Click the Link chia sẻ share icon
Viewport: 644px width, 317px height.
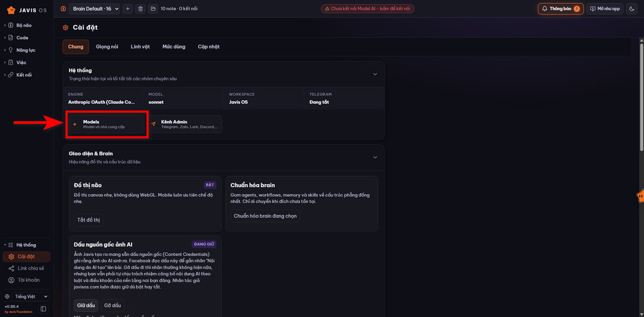click(x=12, y=268)
